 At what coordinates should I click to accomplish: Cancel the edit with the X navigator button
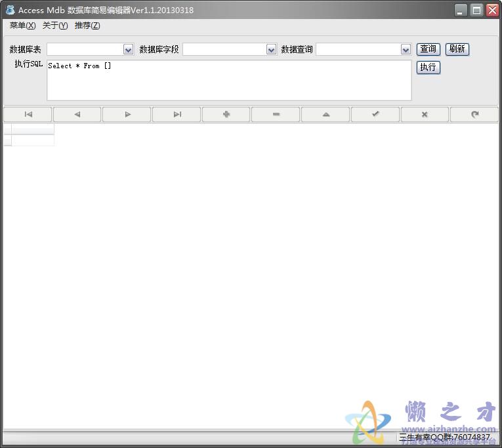click(x=425, y=114)
